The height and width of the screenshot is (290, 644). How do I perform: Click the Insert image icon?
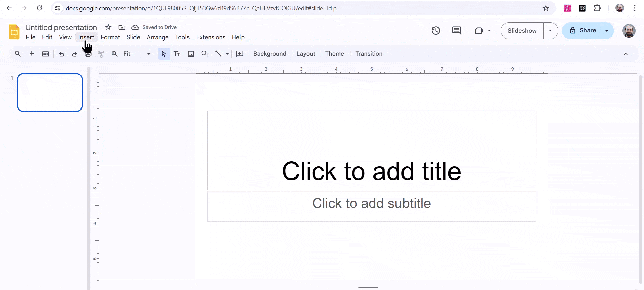pyautogui.click(x=191, y=54)
